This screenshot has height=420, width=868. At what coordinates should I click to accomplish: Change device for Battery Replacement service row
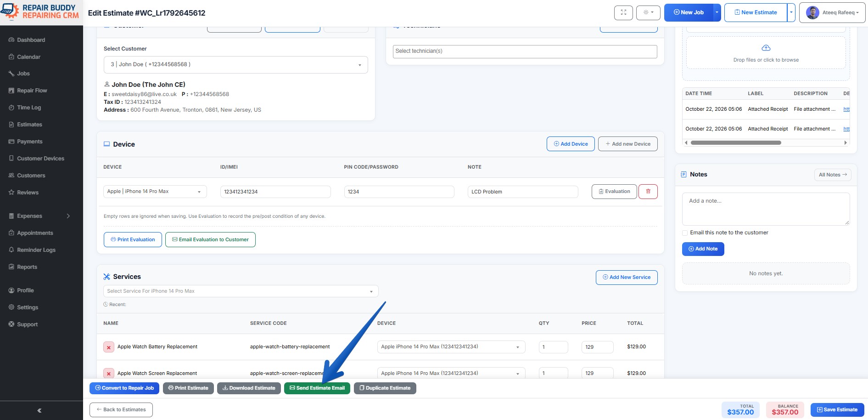click(451, 347)
